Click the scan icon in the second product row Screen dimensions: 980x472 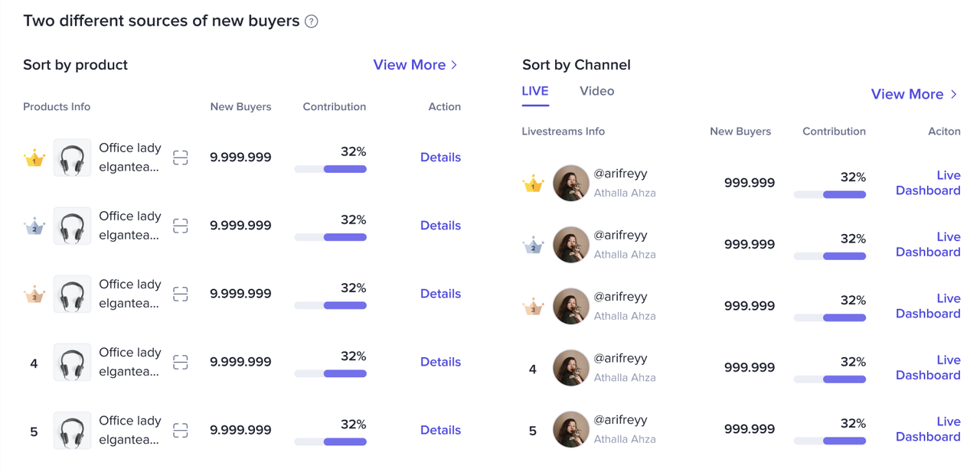[x=181, y=226]
